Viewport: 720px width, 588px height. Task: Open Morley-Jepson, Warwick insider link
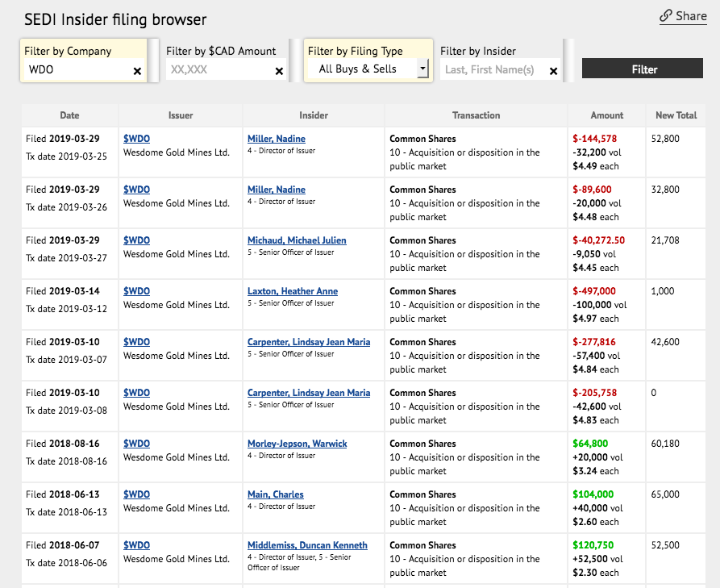297,444
